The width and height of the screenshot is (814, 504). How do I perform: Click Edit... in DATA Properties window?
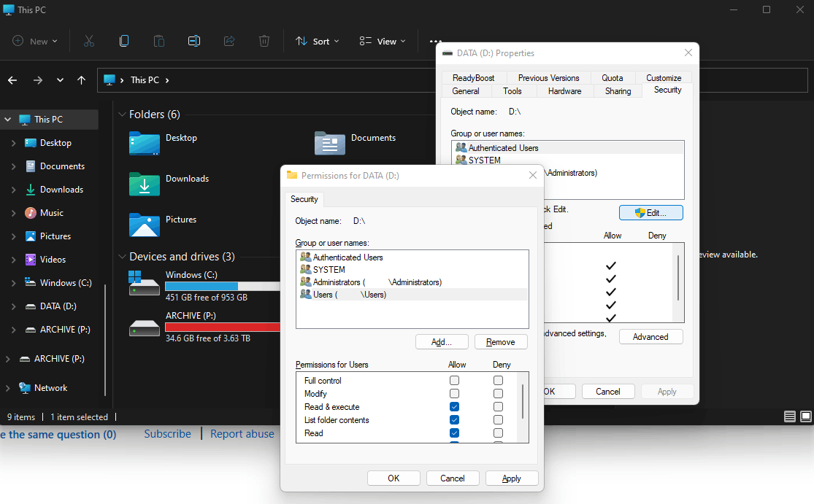(x=650, y=212)
